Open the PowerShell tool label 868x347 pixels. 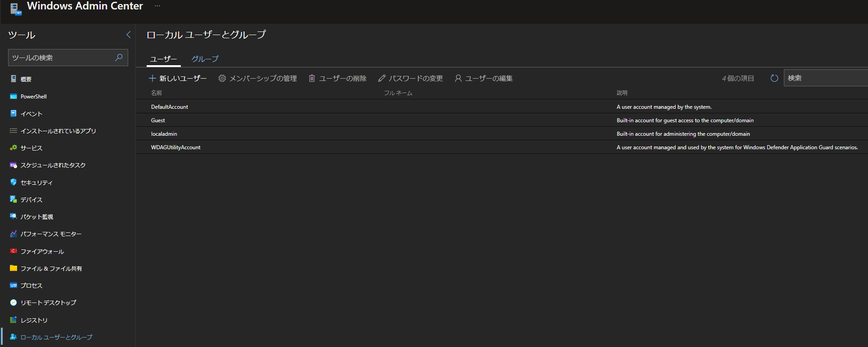pos(34,97)
